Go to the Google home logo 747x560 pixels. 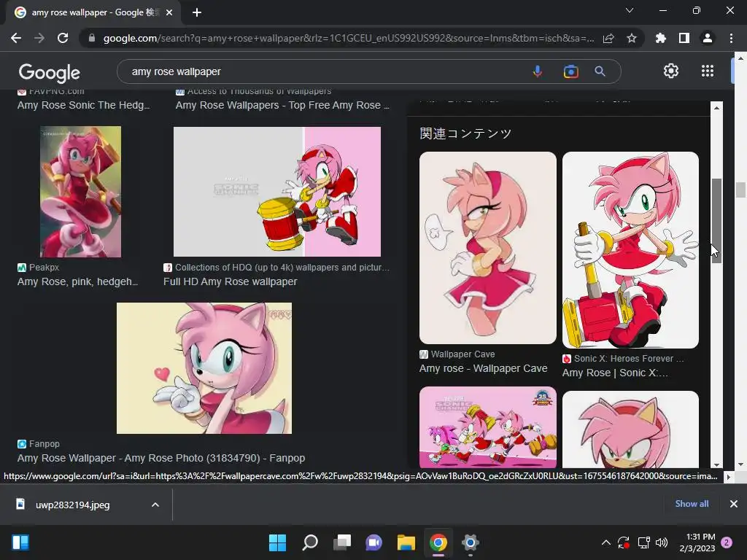click(x=49, y=72)
